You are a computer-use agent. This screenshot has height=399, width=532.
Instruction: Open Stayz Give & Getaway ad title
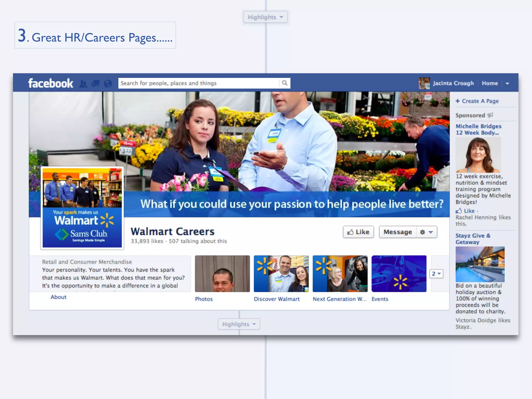pyautogui.click(x=473, y=239)
